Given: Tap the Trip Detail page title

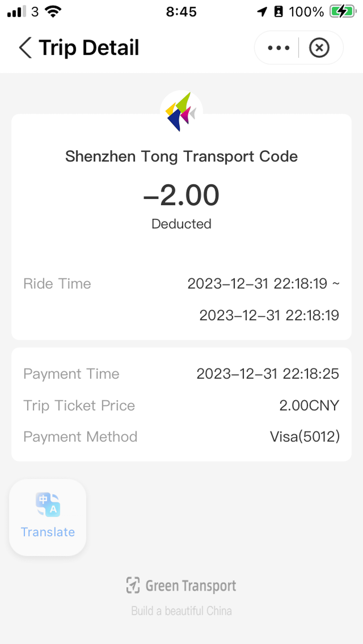Looking at the screenshot, I should (x=89, y=48).
